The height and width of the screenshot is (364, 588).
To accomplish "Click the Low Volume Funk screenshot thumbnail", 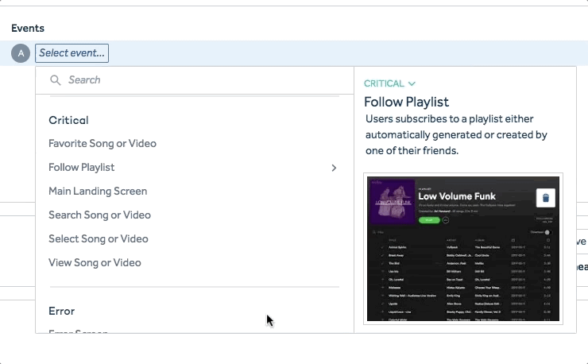I will tap(463, 249).
